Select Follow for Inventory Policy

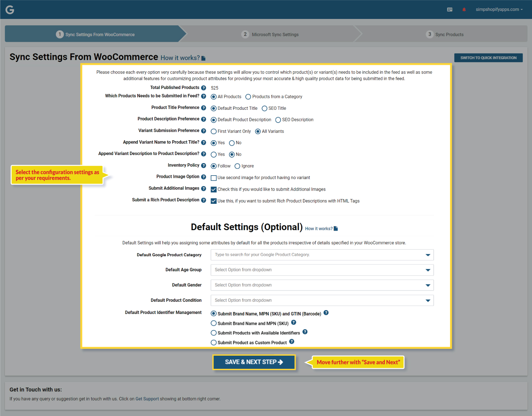(214, 166)
